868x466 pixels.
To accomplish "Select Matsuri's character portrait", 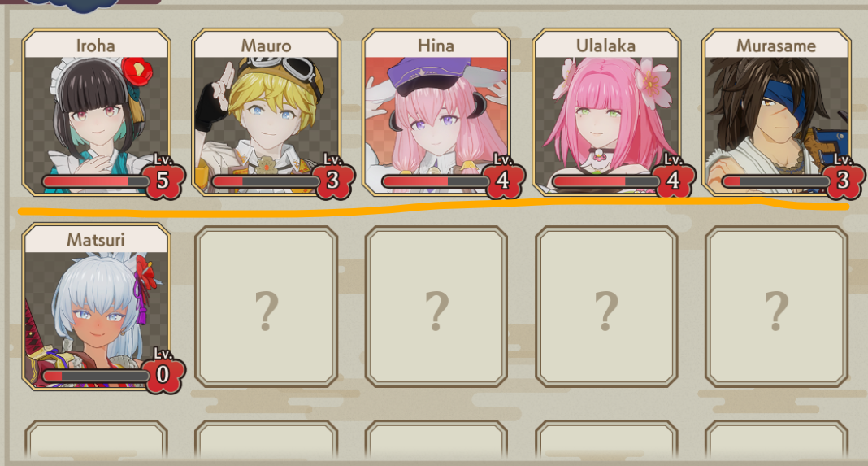I will 97,307.
